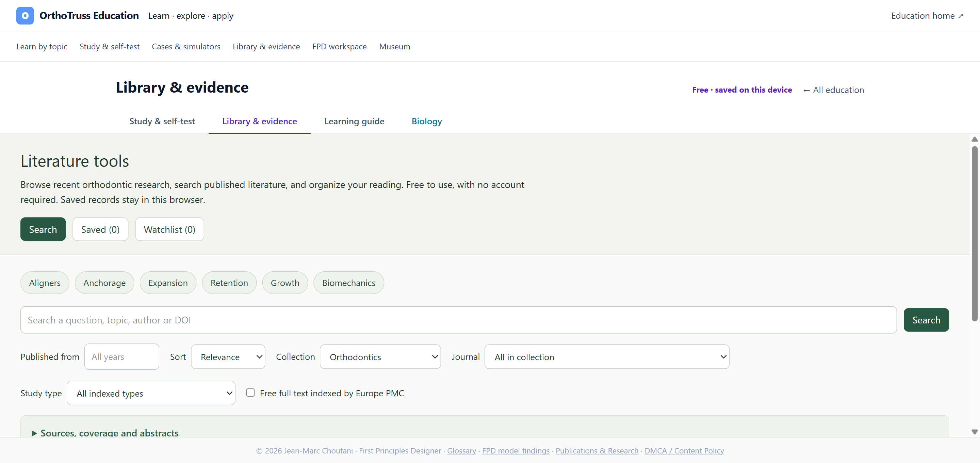Open FPD workspace menu item
Image resolution: width=980 pixels, height=463 pixels.
(339, 46)
